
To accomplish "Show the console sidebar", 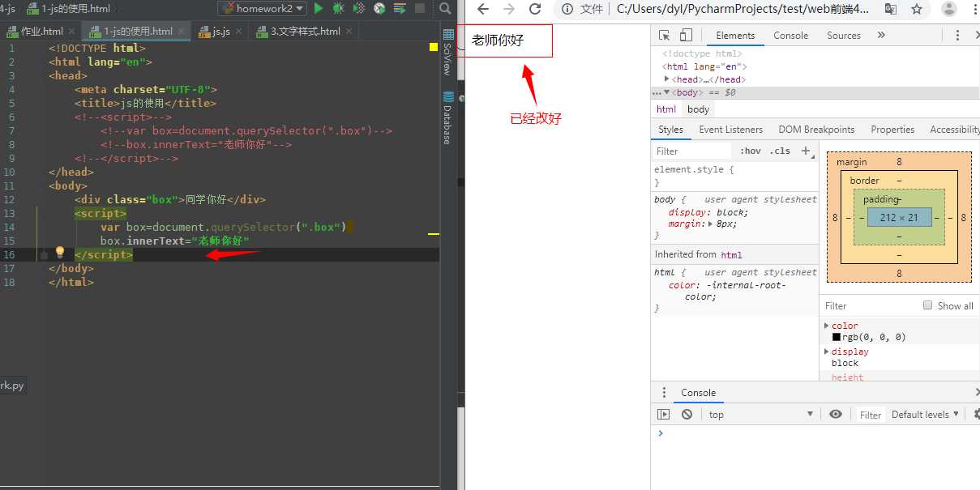I will pos(664,414).
